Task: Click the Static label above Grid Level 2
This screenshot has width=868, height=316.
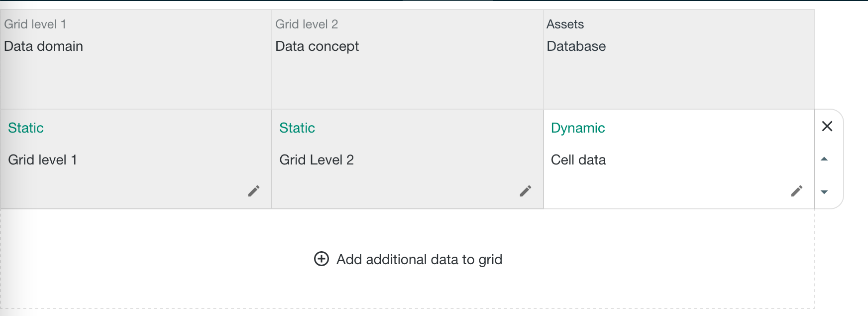Action: pos(297,128)
